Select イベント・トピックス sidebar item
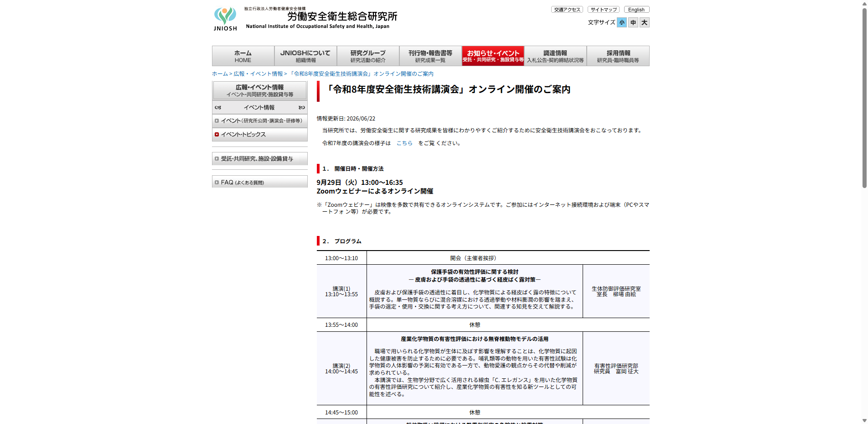 [260, 135]
